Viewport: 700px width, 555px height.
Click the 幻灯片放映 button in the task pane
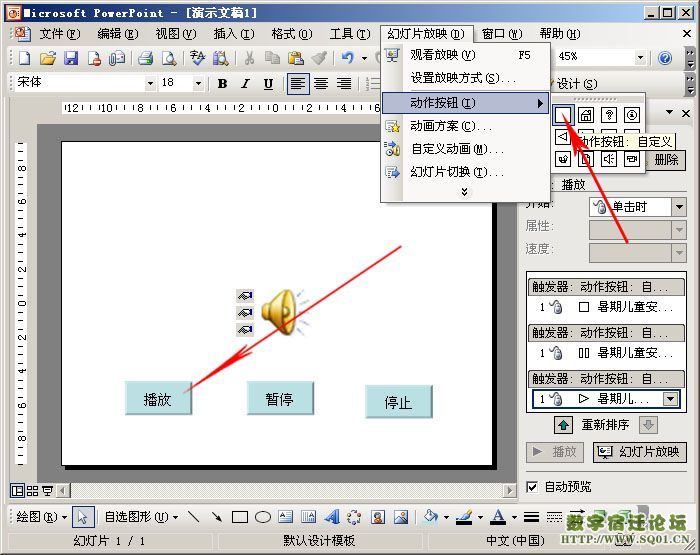tap(640, 452)
